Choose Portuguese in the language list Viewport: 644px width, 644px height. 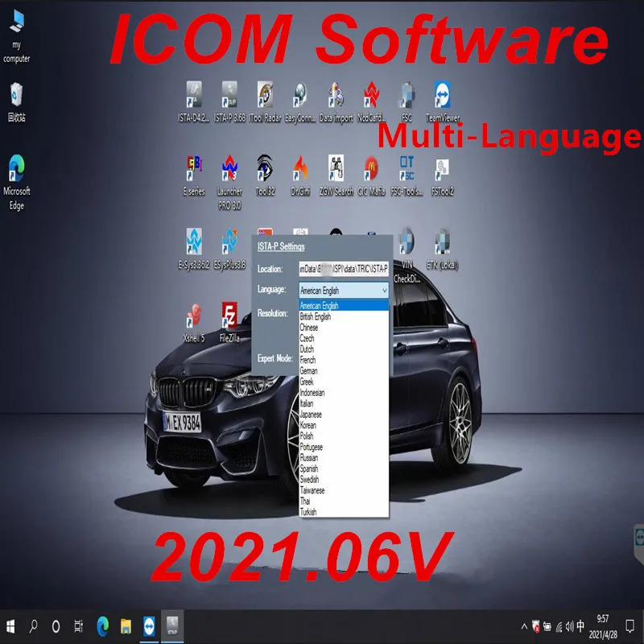point(344,447)
